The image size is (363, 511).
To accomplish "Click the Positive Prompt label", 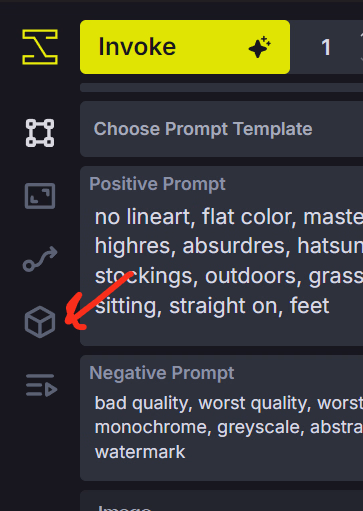I will click(x=157, y=184).
